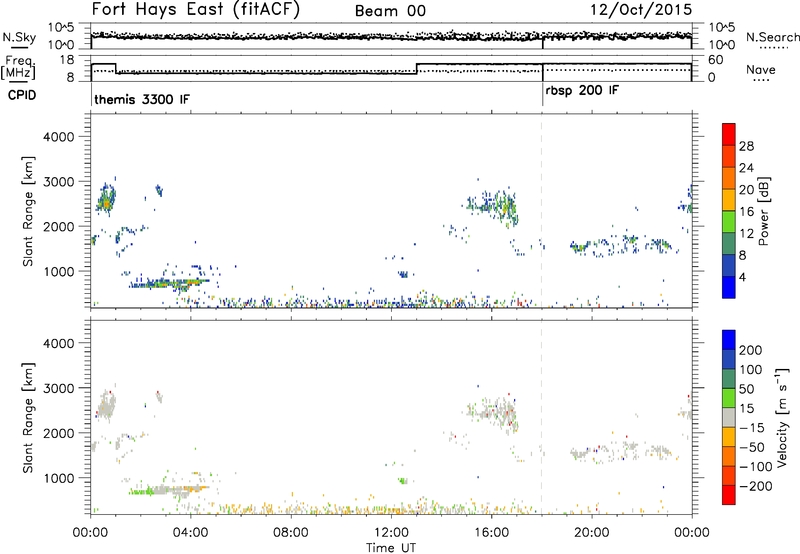Click the '18' MHz frequency tick label
Screen dimensions: 800x554
point(67,60)
